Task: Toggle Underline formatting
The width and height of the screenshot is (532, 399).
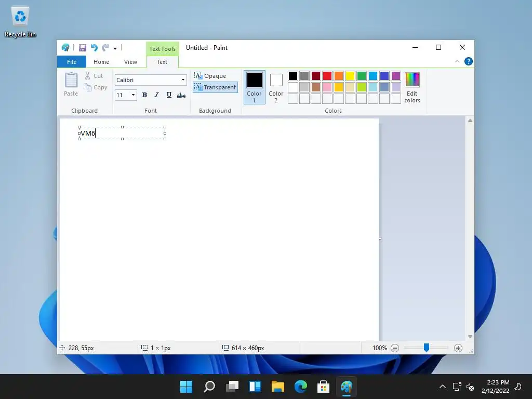Action: point(169,95)
